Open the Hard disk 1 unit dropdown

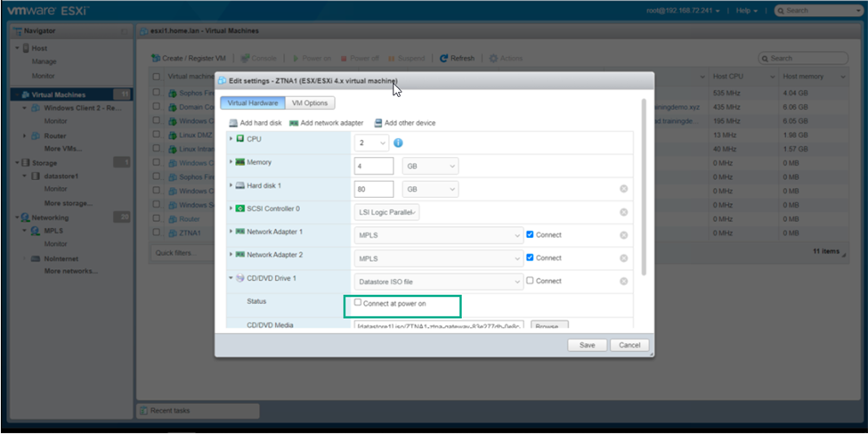tap(431, 189)
